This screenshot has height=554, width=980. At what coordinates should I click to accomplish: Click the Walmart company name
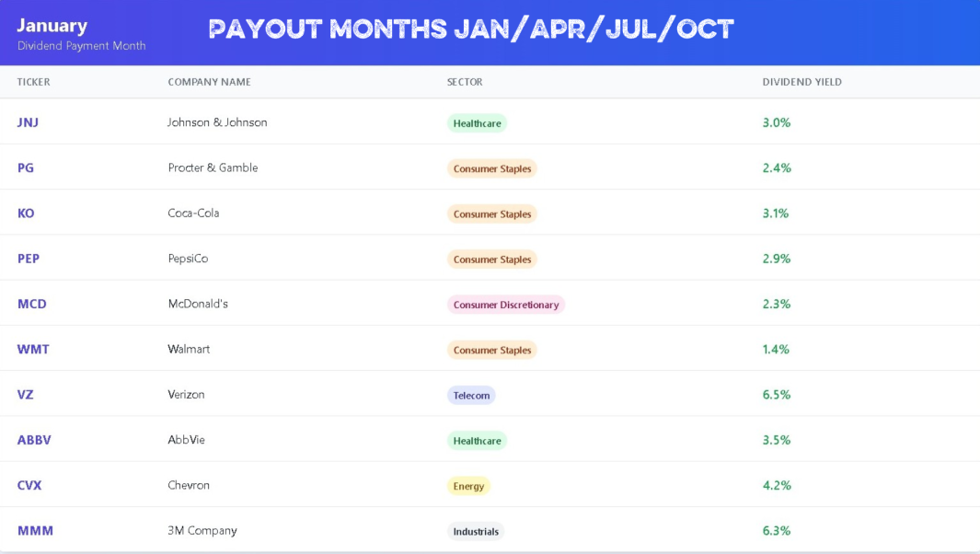pos(189,349)
